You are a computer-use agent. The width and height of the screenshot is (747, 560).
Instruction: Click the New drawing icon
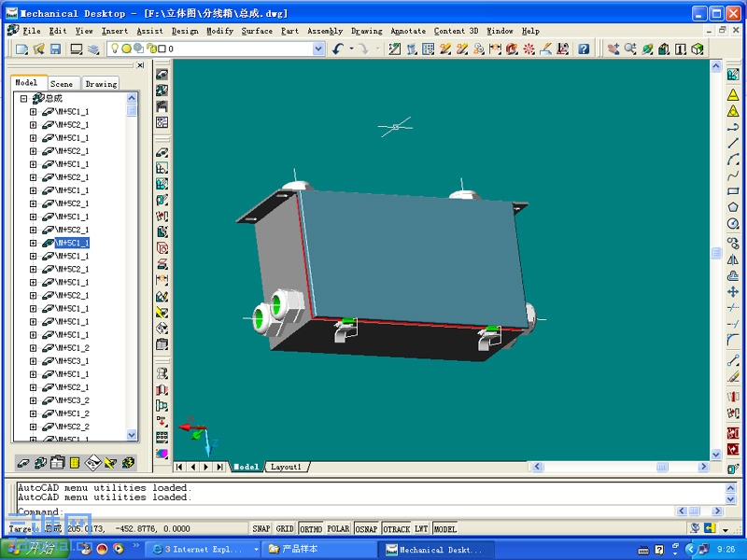tap(21, 49)
